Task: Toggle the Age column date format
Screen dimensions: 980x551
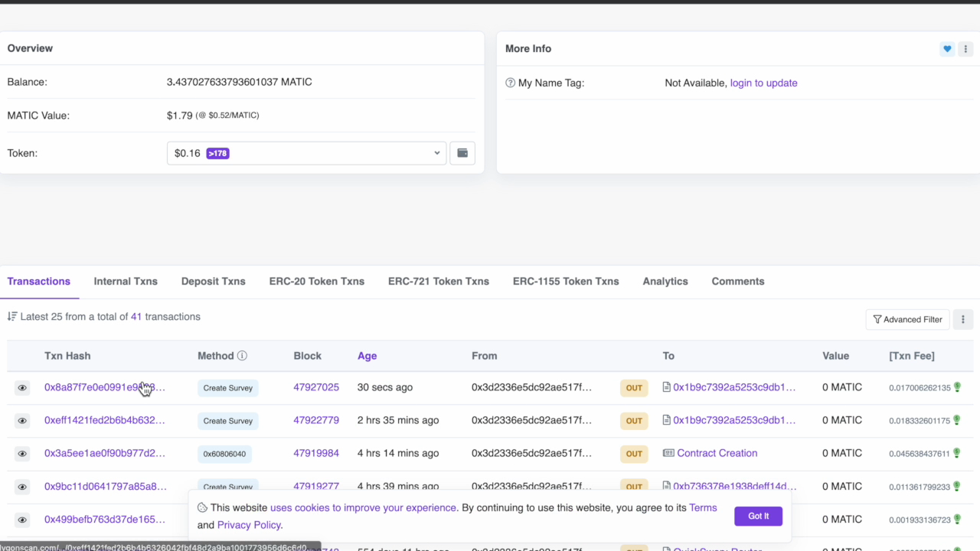Action: tap(367, 356)
